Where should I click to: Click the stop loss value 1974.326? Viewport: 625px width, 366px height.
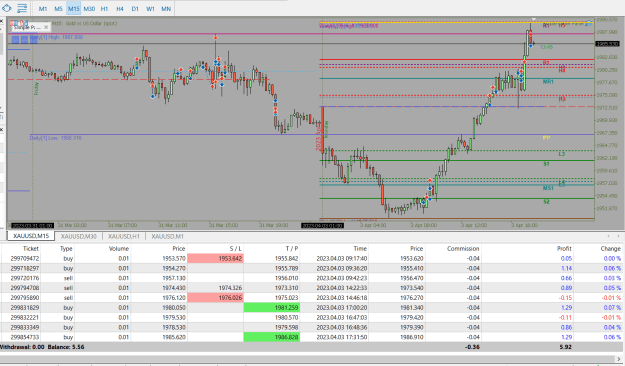pos(230,288)
